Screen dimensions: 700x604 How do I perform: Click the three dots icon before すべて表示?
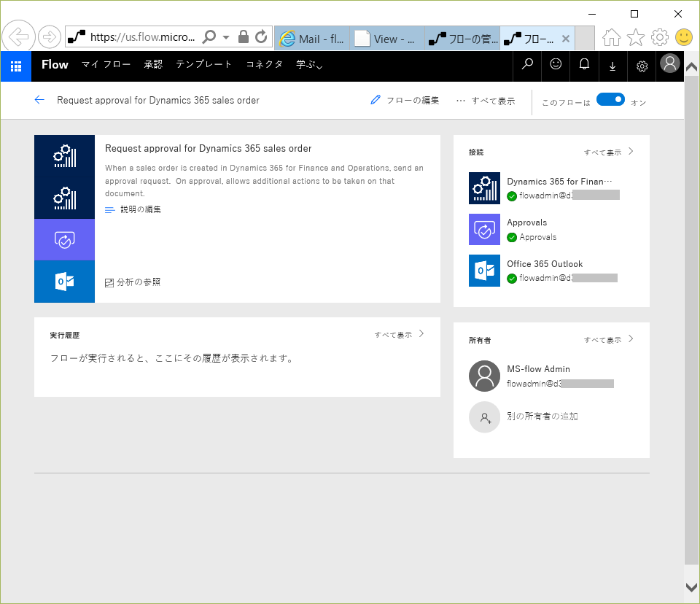click(461, 101)
